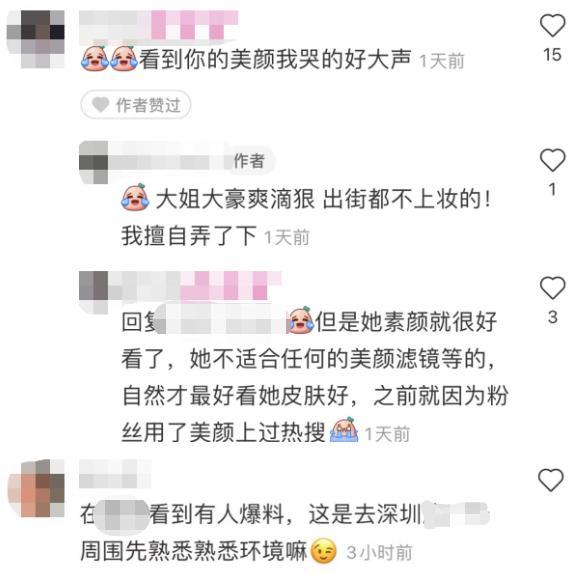This screenshot has width=572, height=573.
Task: Tap the 作者赞过 badge
Action: pos(136,105)
